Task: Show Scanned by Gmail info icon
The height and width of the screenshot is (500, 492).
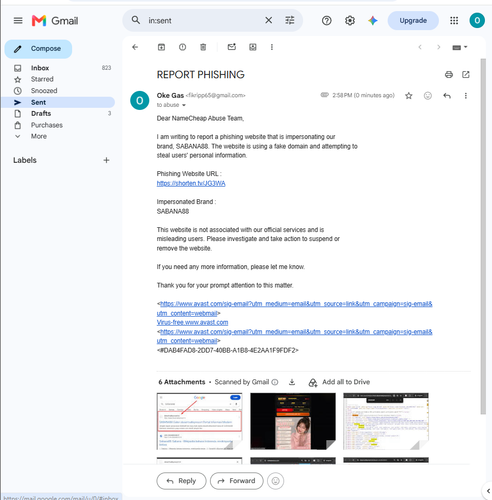Action: 275,382
